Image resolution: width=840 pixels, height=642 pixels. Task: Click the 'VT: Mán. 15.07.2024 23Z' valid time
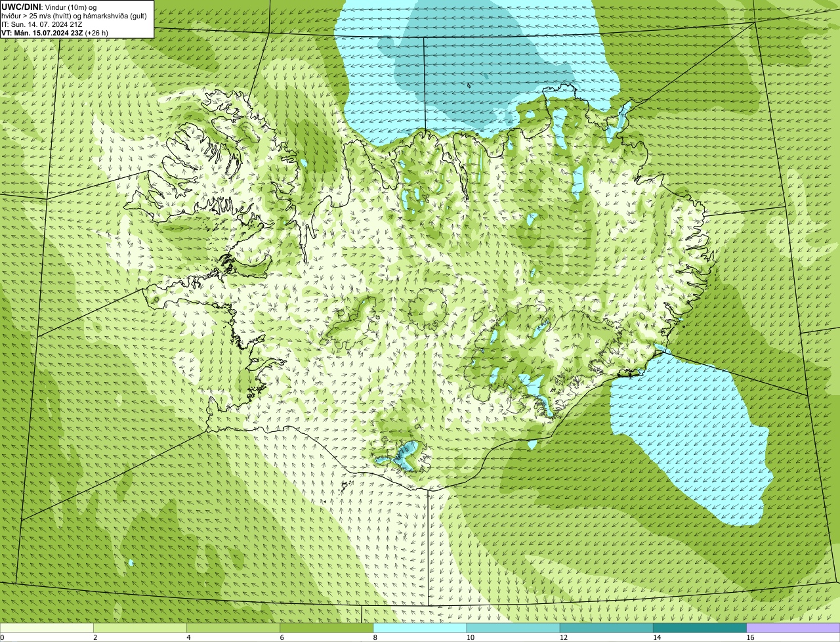42,33
